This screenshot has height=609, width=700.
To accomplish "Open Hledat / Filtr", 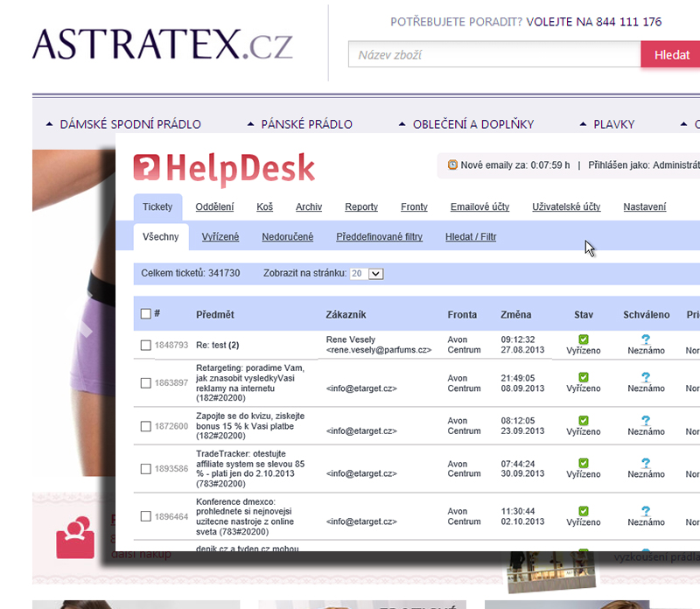I will coord(471,236).
